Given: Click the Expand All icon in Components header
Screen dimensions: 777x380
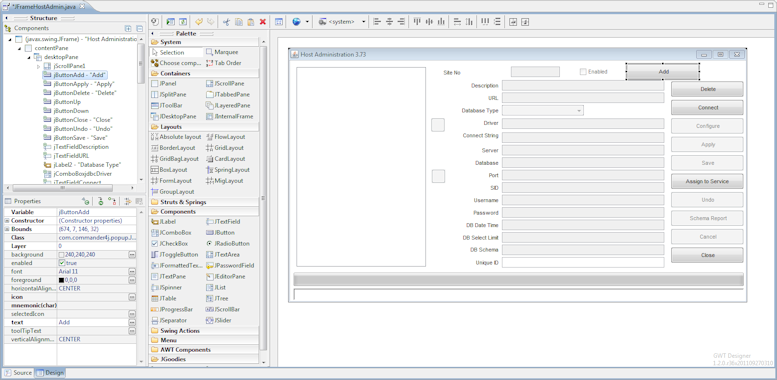Looking at the screenshot, I should [x=128, y=29].
